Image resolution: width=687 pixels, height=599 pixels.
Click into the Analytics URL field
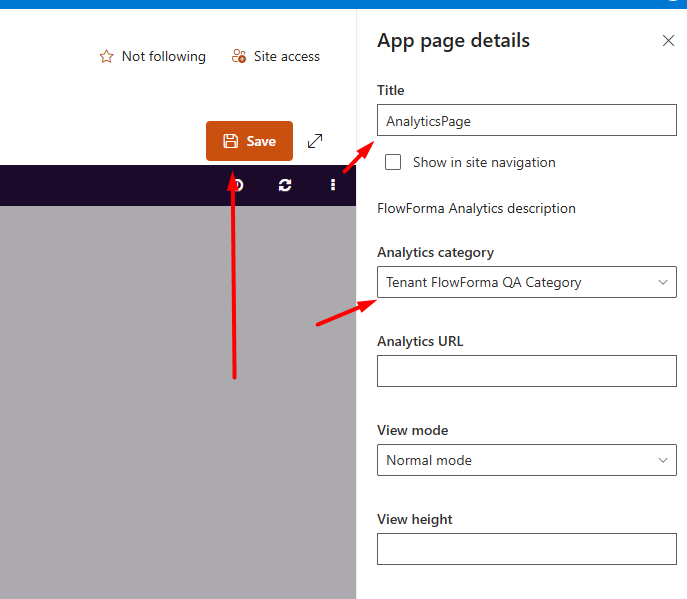[x=527, y=371]
